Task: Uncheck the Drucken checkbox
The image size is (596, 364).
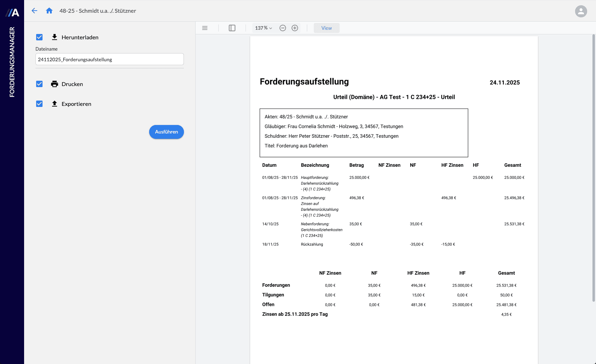Action: pos(39,84)
